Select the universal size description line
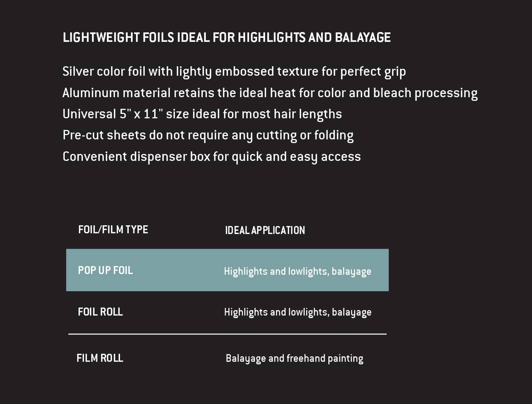The height and width of the screenshot is (404, 532). click(202, 114)
